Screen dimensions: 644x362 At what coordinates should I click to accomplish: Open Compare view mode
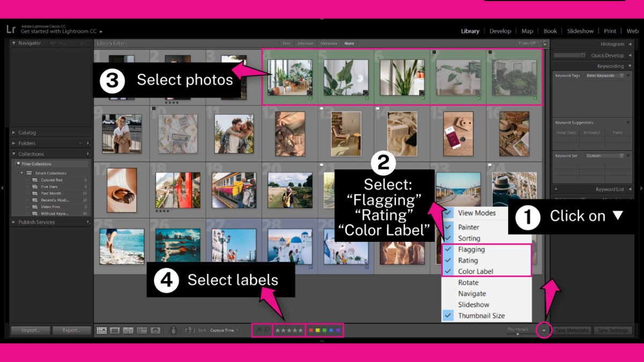[x=128, y=330]
